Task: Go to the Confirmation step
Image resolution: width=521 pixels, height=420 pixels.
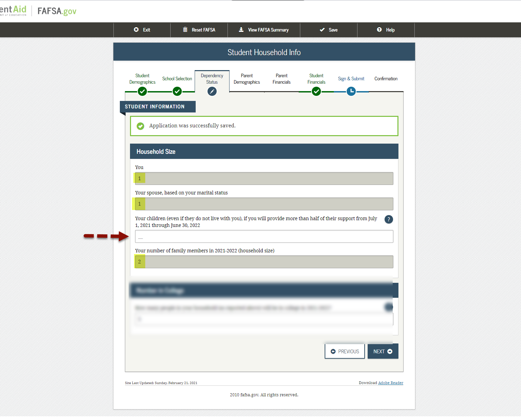Action: [x=386, y=79]
